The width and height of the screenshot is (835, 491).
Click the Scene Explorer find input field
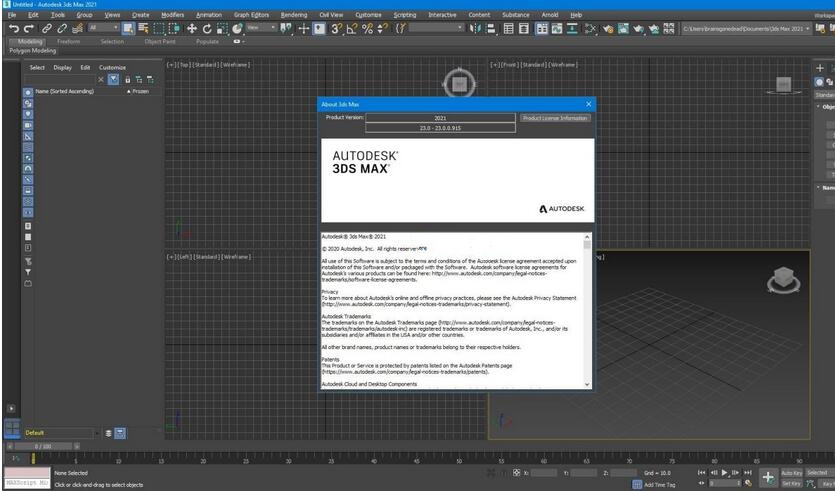(60, 79)
